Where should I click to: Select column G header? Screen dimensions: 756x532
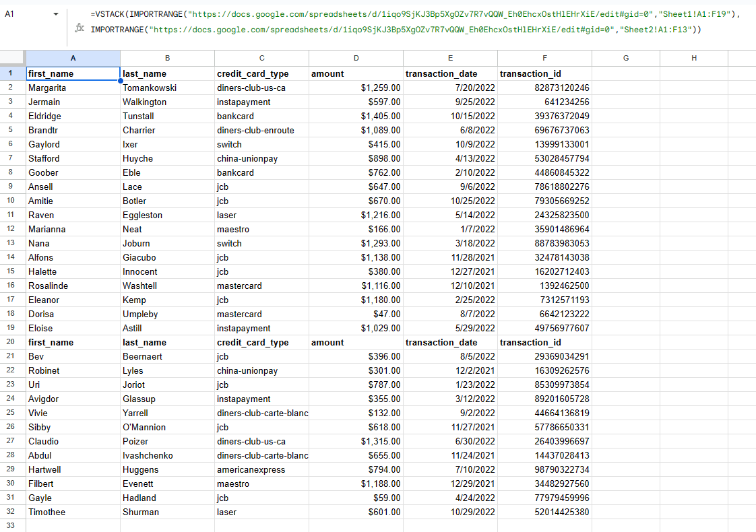[626, 58]
